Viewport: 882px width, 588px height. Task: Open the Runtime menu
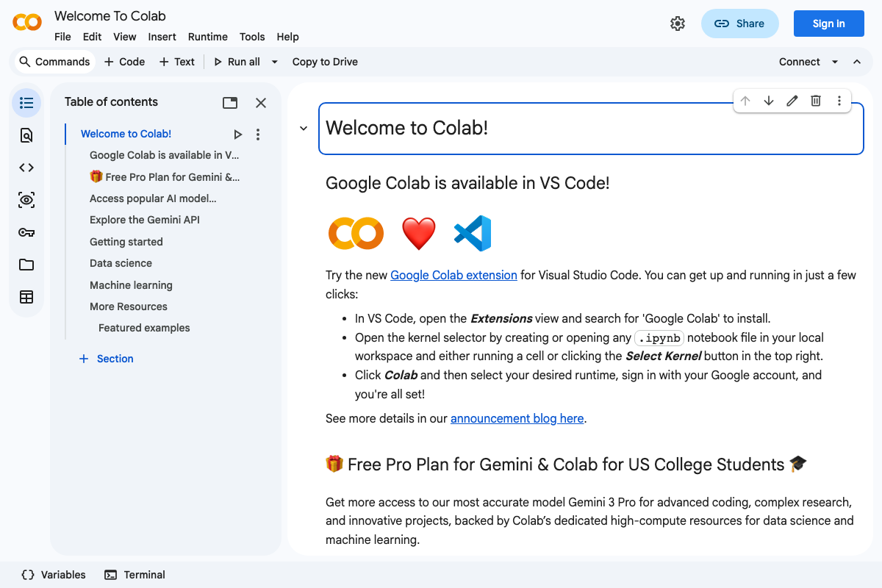(x=207, y=36)
